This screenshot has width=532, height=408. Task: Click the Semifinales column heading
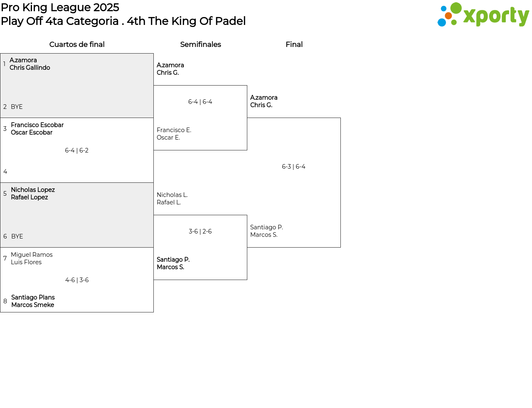pyautogui.click(x=200, y=44)
